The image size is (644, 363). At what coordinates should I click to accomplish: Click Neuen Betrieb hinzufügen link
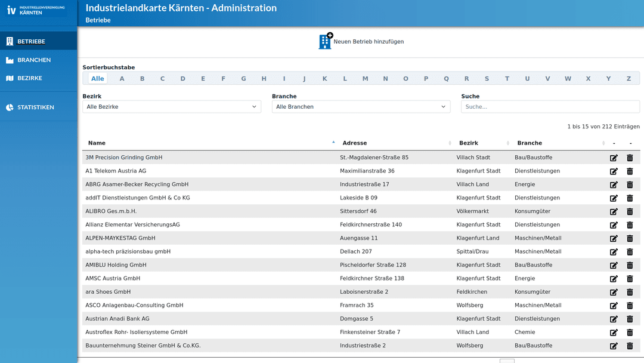tap(369, 42)
